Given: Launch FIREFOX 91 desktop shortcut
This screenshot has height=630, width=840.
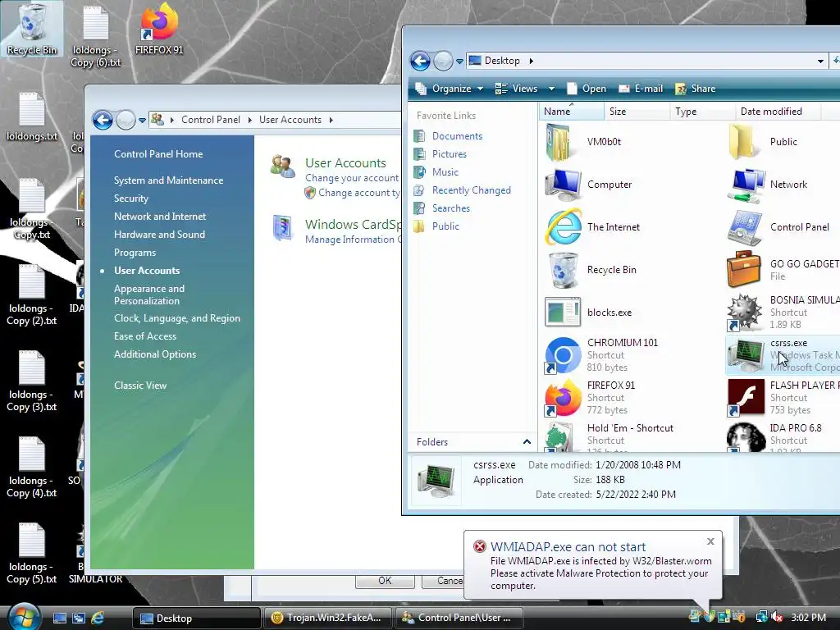Looking at the screenshot, I should pos(159,29).
